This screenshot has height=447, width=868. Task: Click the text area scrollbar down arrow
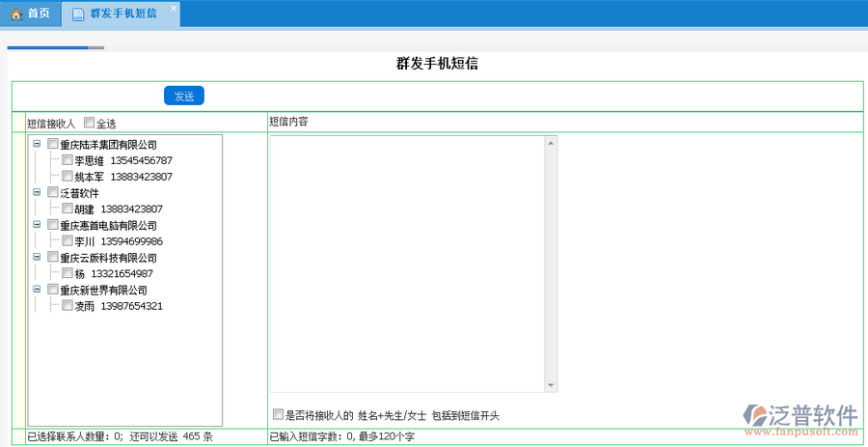[x=551, y=384]
